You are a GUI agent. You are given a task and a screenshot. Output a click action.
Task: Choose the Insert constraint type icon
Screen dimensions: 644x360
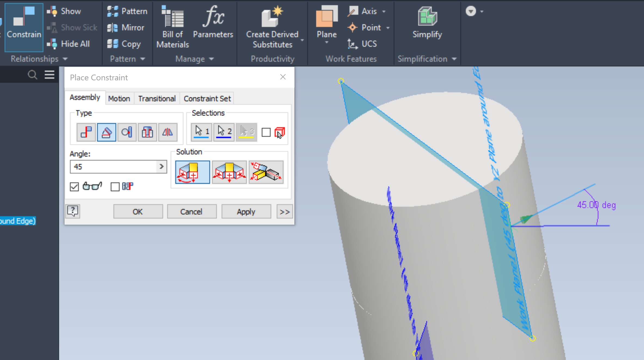pos(147,132)
